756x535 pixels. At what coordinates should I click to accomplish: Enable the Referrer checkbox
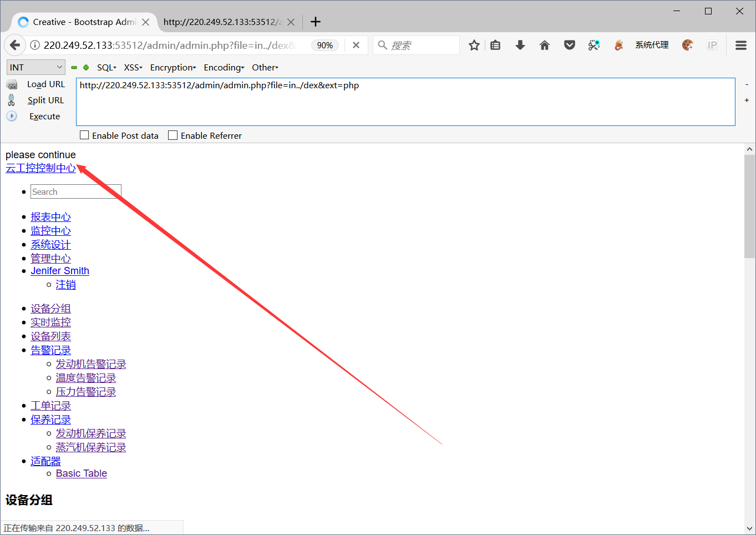[172, 134]
